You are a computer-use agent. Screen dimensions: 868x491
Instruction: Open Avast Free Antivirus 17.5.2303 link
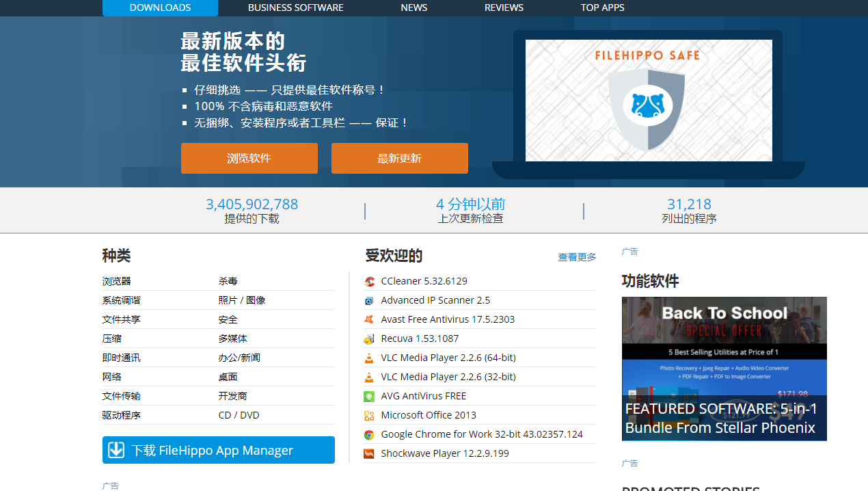point(448,319)
